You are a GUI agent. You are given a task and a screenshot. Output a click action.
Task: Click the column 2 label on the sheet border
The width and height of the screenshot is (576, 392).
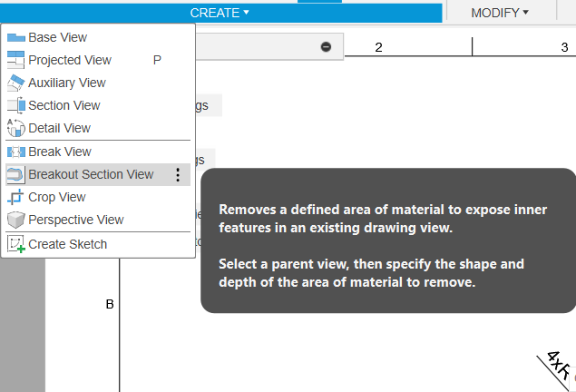(378, 47)
